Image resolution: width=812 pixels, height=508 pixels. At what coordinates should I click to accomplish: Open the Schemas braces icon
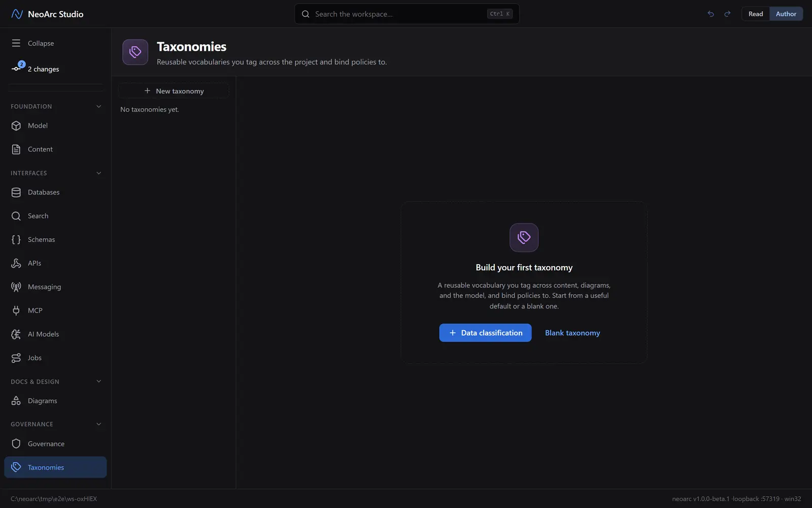click(16, 239)
